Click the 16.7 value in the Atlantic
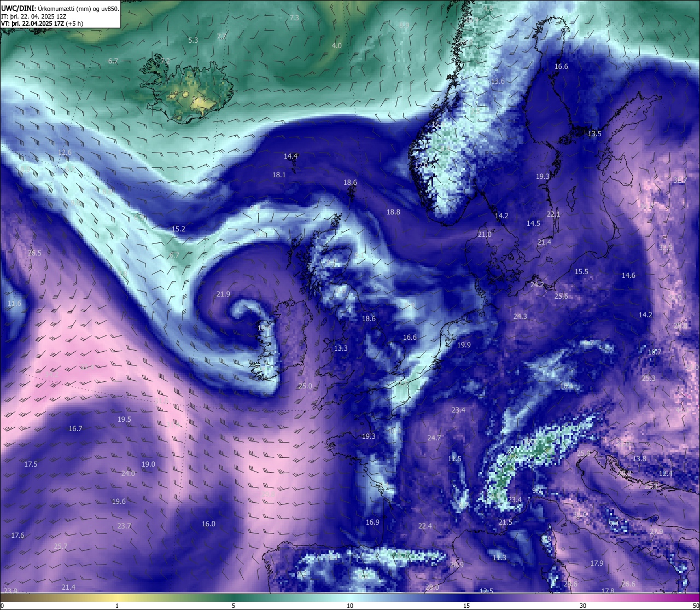 (75, 429)
